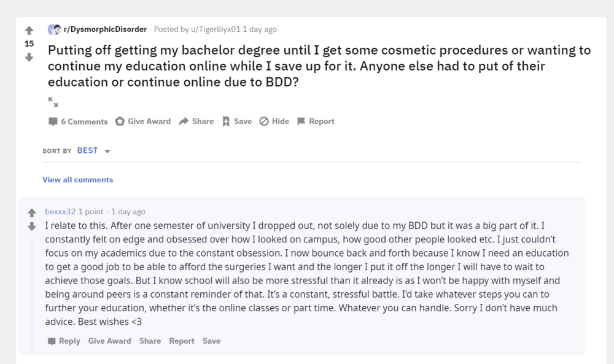Open the Sort By Best dropdown
The height and width of the screenshot is (364, 614).
93,150
